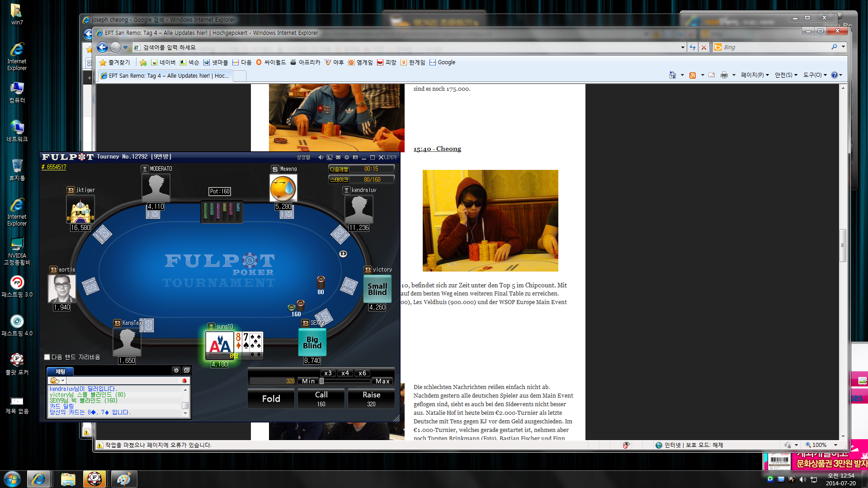
Task: Open the 페이지(P) menu
Action: pos(755,75)
